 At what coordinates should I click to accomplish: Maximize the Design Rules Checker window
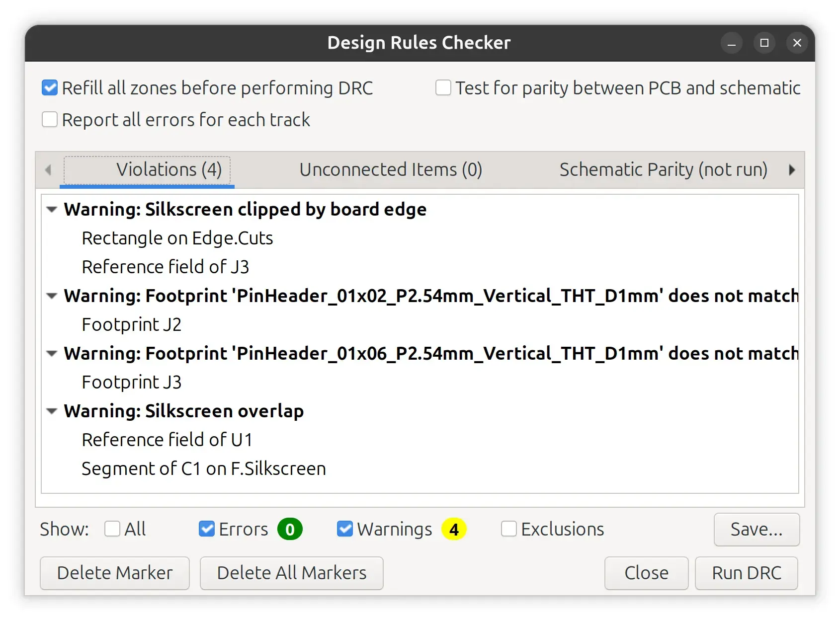(764, 43)
